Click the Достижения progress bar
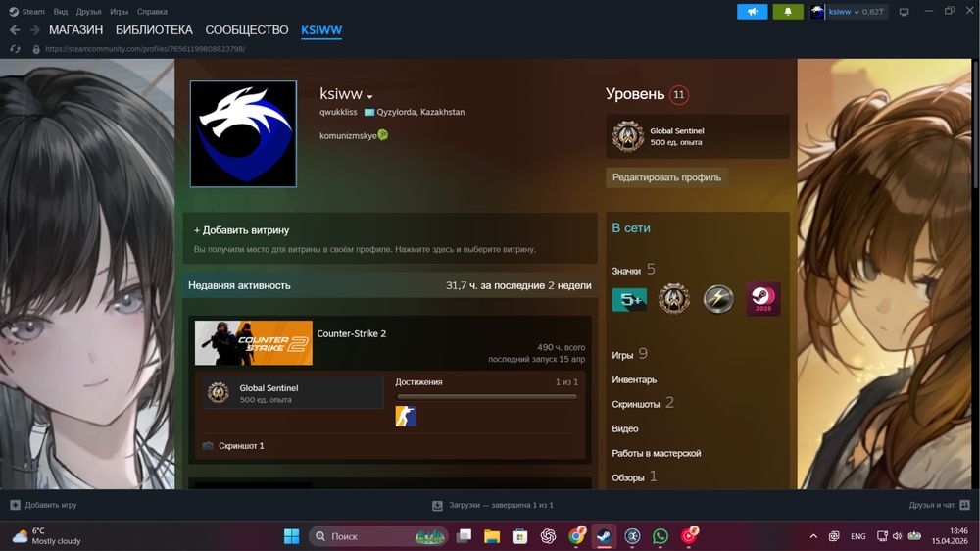Image resolution: width=980 pixels, height=551 pixels. click(486, 396)
